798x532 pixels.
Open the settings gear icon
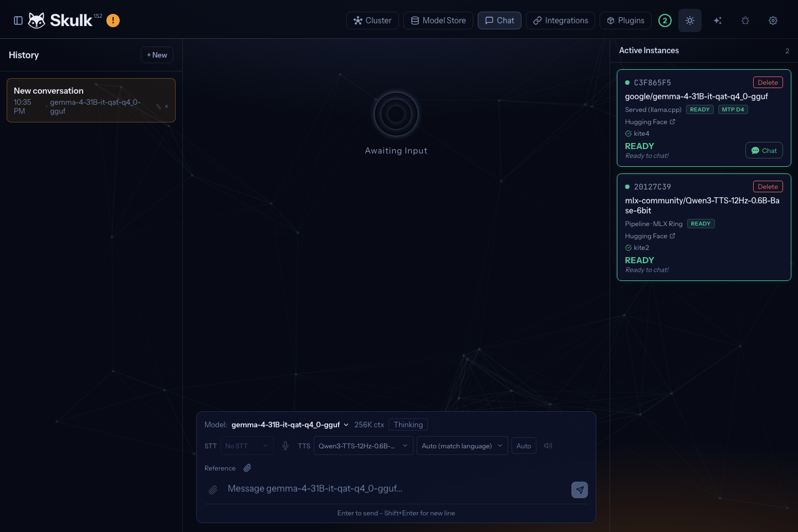tap(773, 21)
